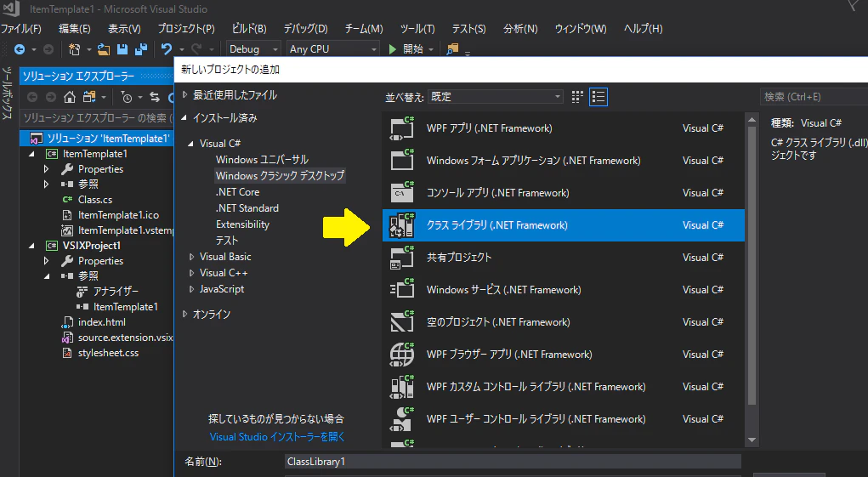Open the プロジェクト(P) menu

tap(186, 29)
